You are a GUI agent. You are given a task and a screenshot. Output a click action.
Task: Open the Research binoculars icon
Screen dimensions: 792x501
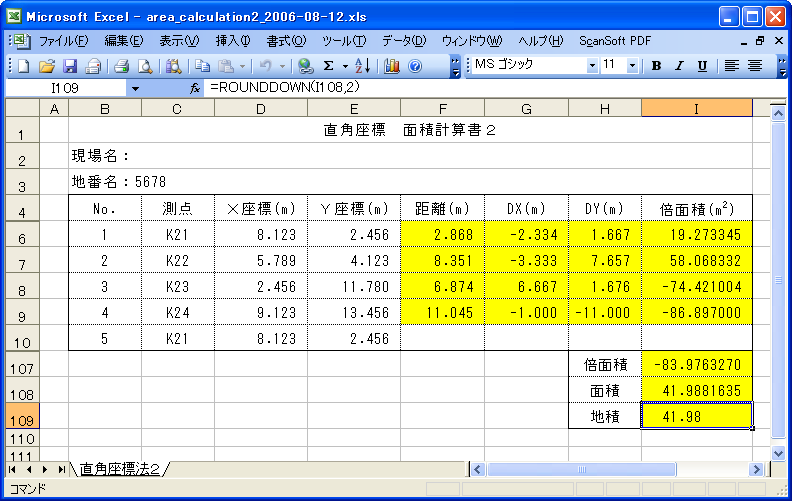(173, 66)
